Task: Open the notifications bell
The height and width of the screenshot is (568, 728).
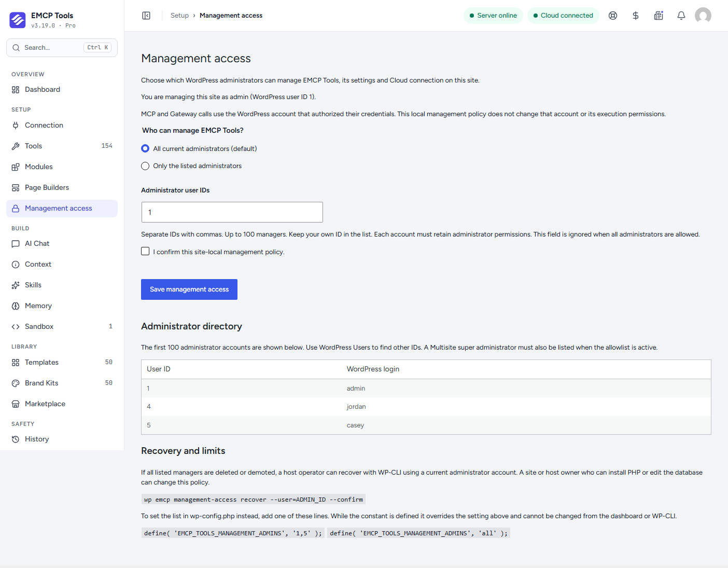Action: tap(681, 16)
